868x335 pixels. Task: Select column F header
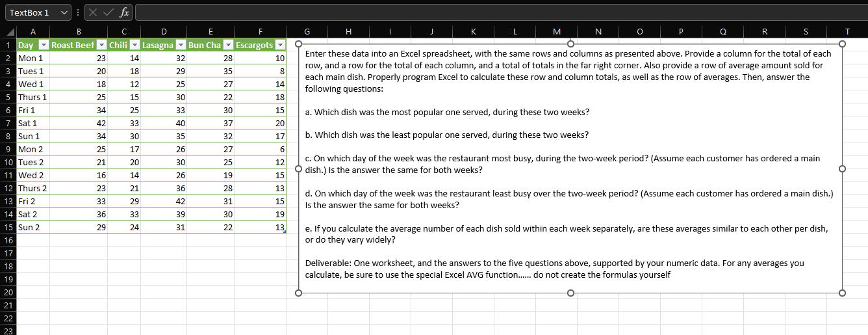261,31
